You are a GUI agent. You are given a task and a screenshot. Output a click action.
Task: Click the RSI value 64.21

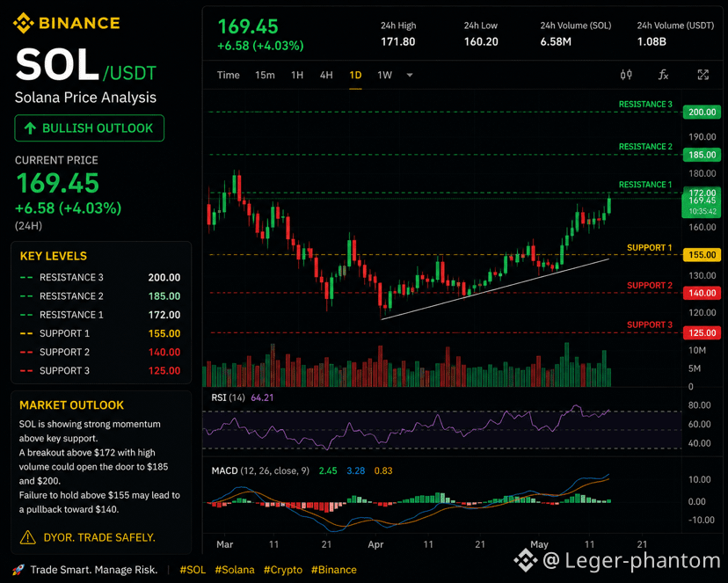[x=262, y=397]
